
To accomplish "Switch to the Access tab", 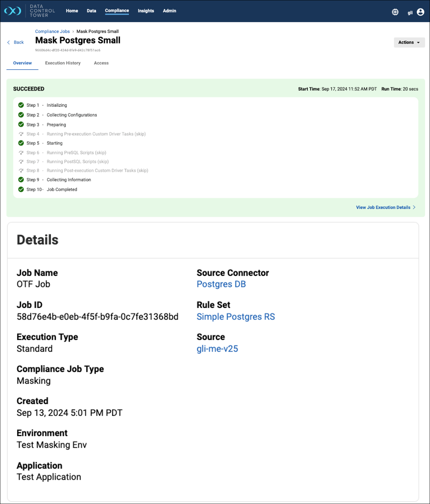I will coord(101,63).
